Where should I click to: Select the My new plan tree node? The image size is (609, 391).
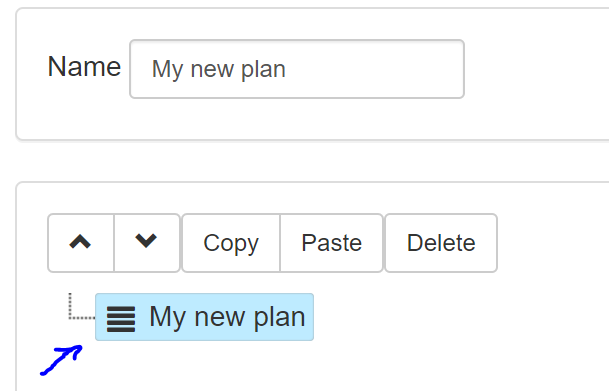pyautogui.click(x=204, y=317)
